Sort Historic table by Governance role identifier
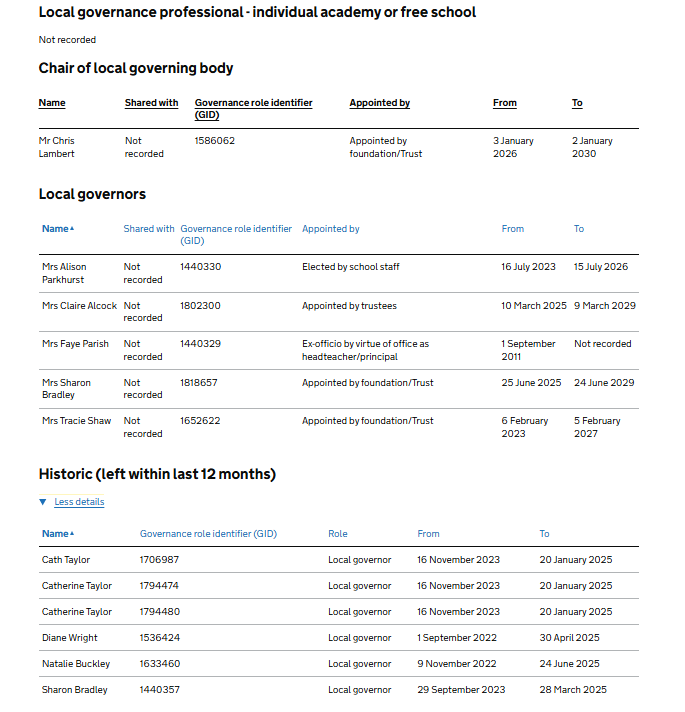 point(208,534)
